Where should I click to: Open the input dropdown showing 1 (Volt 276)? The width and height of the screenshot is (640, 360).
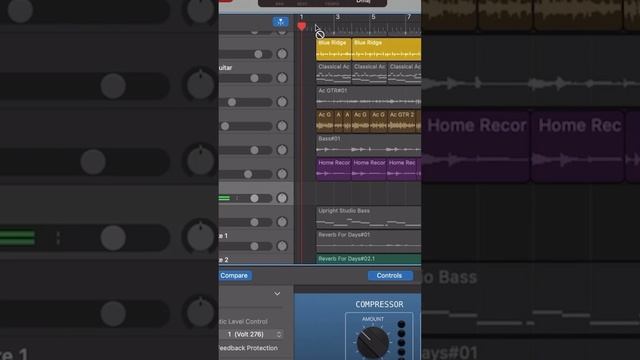[252, 334]
